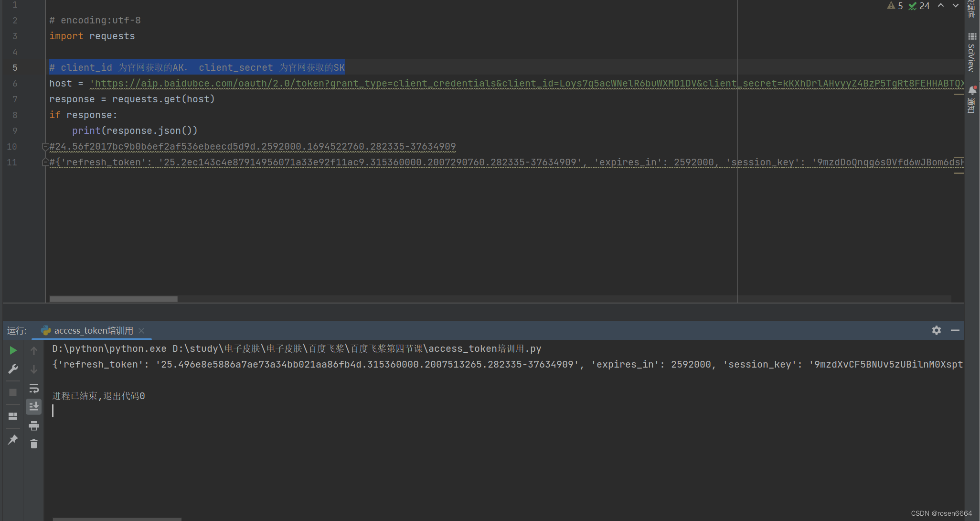Restore layout icon in run panel
The height and width of the screenshot is (521, 980).
(13, 416)
